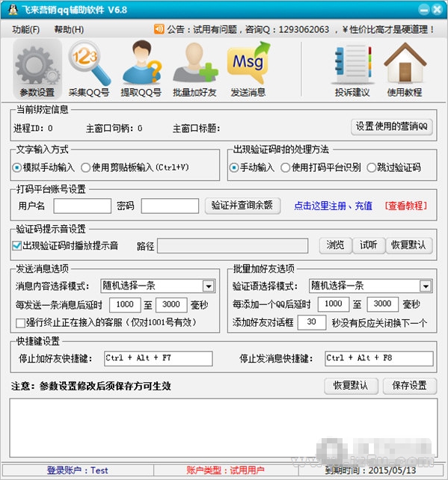This screenshot has width=448, height=480.
Task: Click the penguin app icon in title bar
Action: pyautogui.click(x=13, y=10)
